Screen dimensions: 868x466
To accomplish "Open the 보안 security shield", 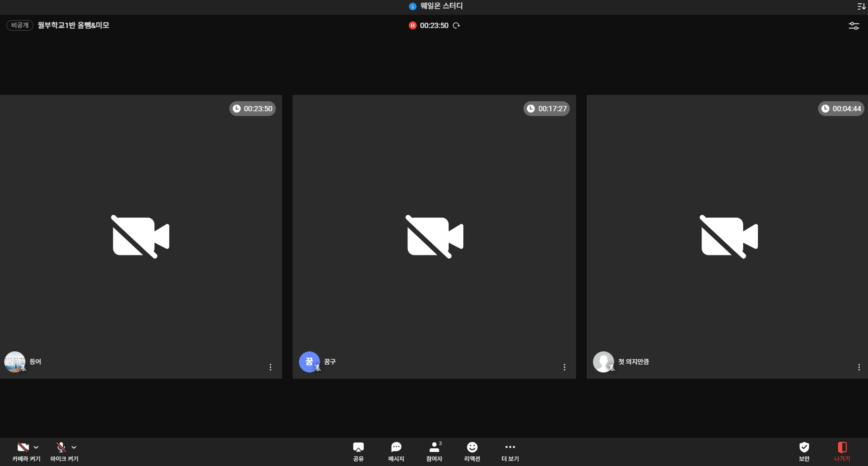I will (804, 447).
